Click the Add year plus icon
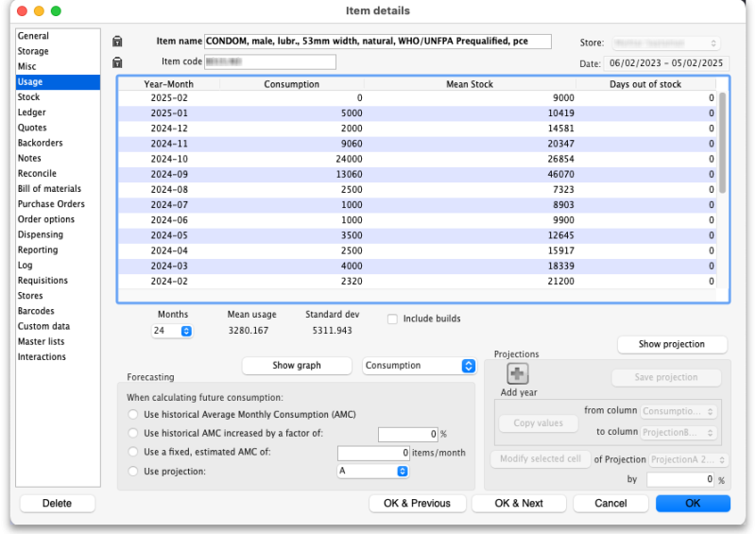The width and height of the screenshot is (756, 534). click(518, 374)
